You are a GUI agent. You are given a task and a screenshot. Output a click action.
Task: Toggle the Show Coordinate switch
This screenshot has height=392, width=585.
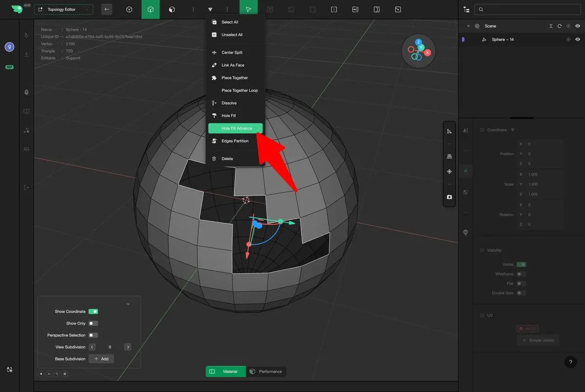pos(93,312)
